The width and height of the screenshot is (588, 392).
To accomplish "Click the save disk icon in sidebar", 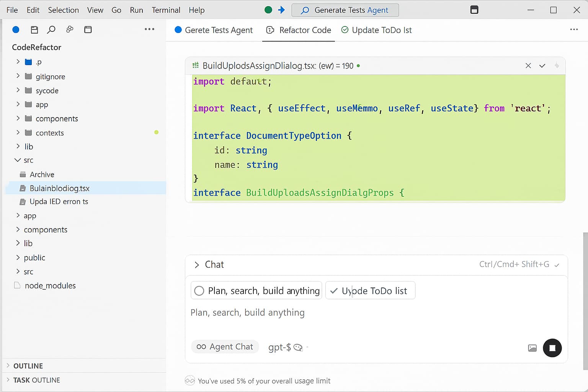I will pyautogui.click(x=34, y=29).
